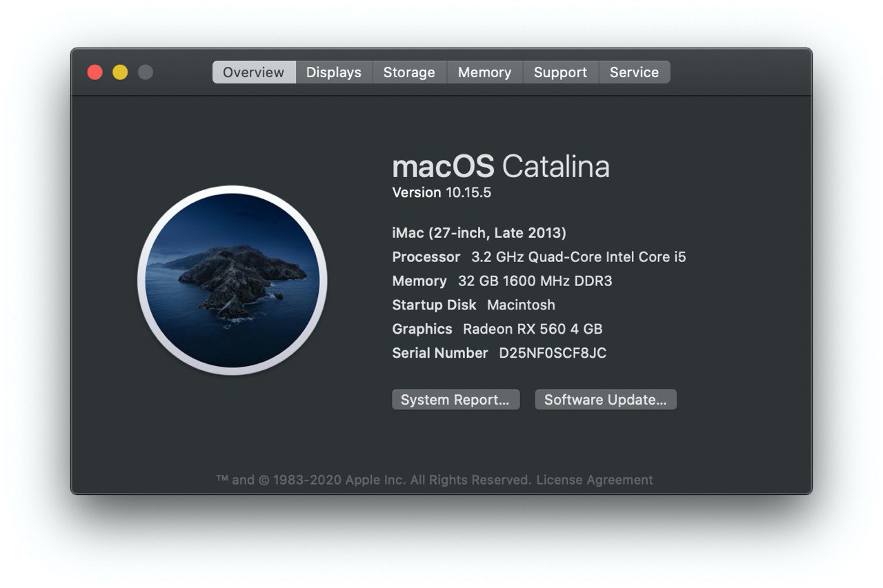
Task: Select serial number D25NF0SCF8JC
Action: (553, 353)
